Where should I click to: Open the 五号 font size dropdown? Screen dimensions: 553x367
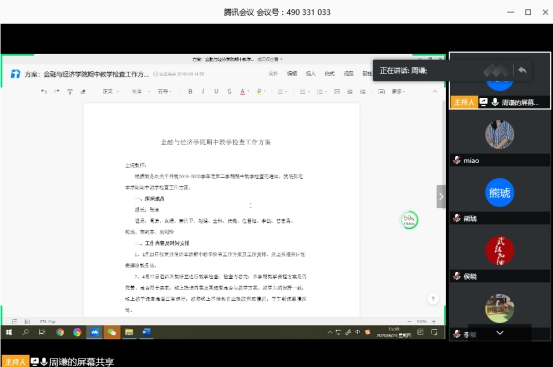click(x=164, y=92)
